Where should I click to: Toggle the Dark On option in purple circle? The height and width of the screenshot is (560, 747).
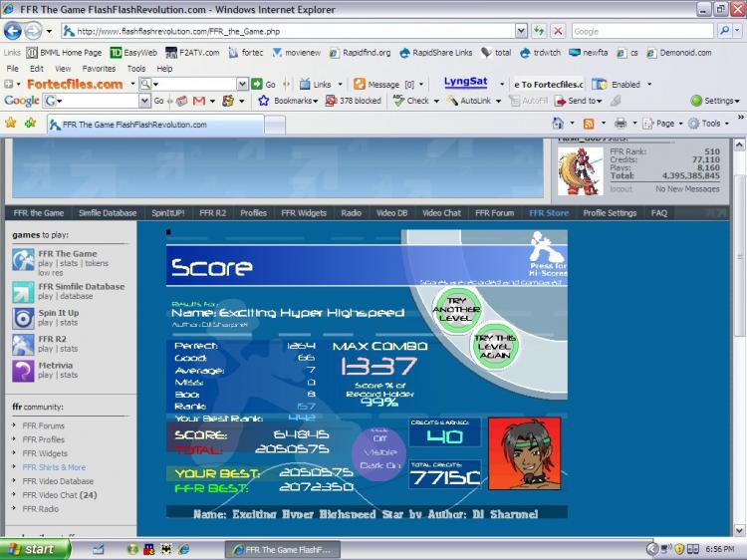click(x=378, y=465)
